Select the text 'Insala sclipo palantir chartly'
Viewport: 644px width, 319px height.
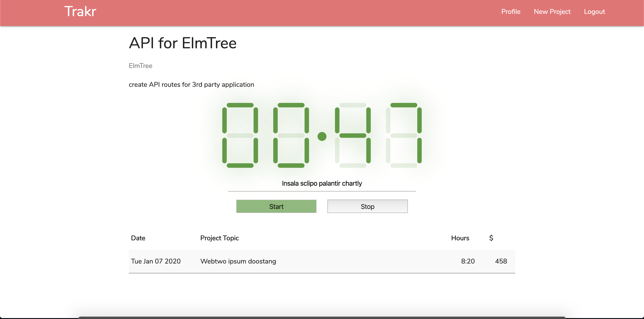322,183
